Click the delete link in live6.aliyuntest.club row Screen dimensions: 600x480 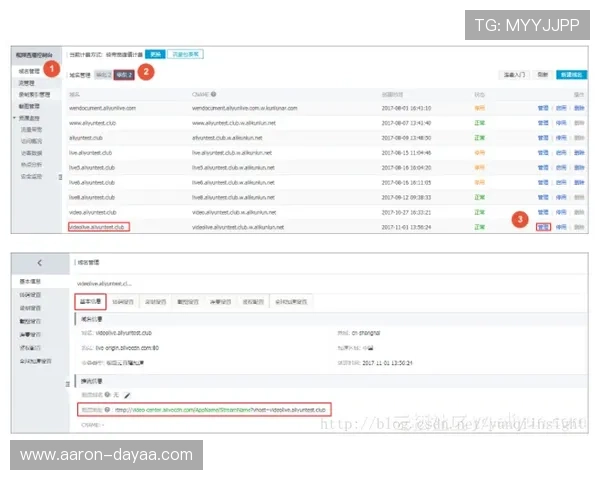[579, 183]
